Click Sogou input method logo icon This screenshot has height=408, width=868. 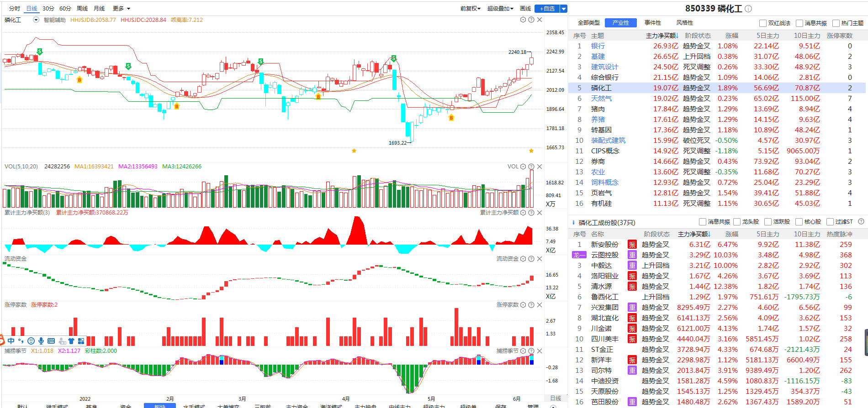pyautogui.click(x=1, y=340)
